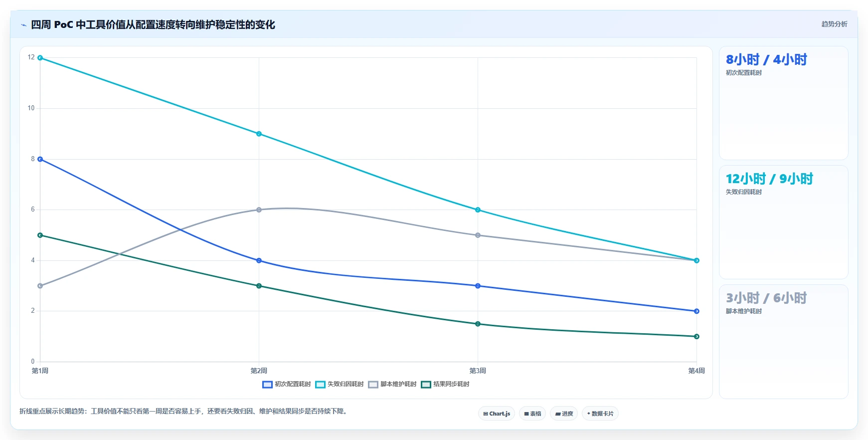Click the 初次配置耗时 data point at 第3周 (3)

(478, 286)
